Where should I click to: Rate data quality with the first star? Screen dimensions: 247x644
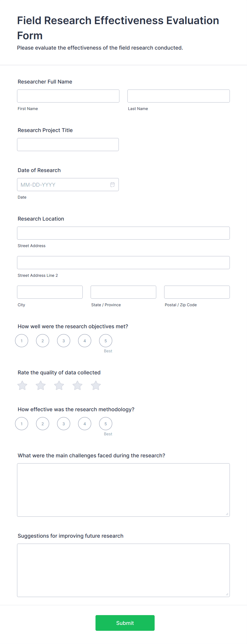[22, 385]
